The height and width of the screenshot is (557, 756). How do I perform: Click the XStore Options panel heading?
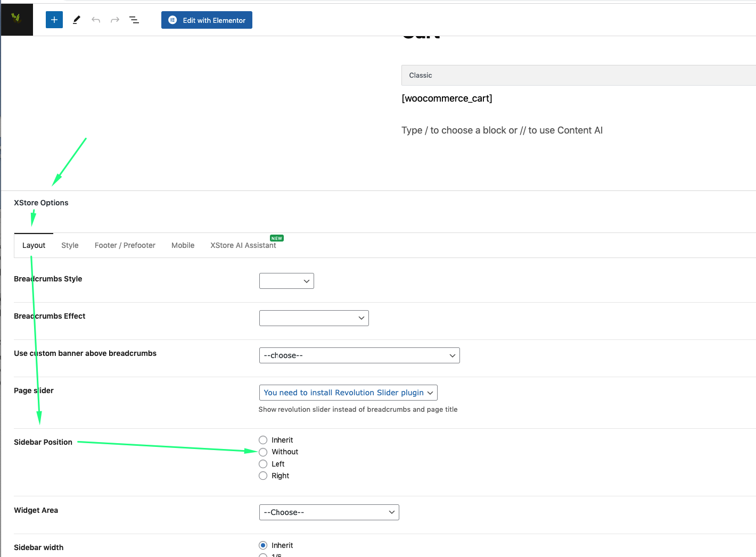(x=41, y=203)
